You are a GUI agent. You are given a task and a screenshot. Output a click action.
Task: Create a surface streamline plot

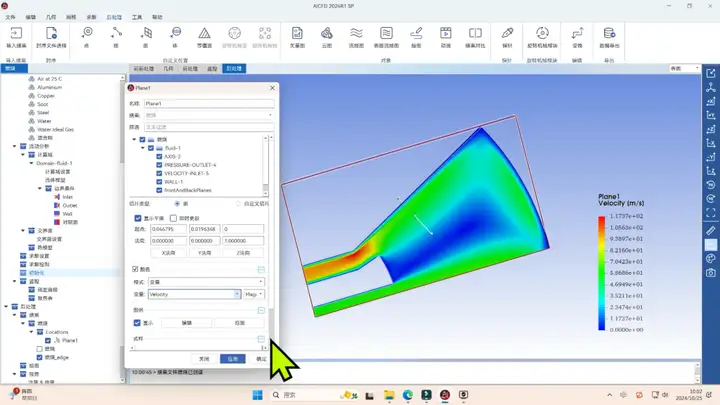(386, 37)
